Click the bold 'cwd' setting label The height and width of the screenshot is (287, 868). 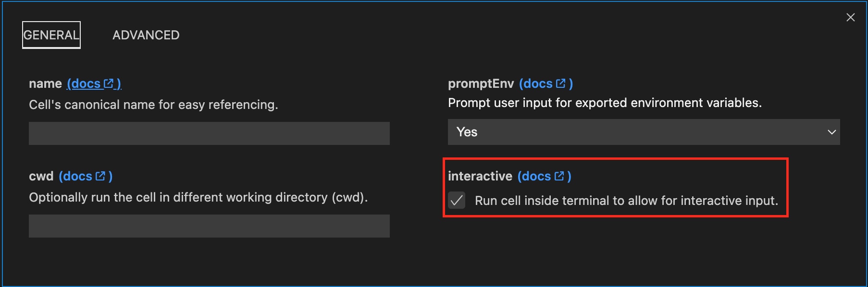(x=41, y=176)
